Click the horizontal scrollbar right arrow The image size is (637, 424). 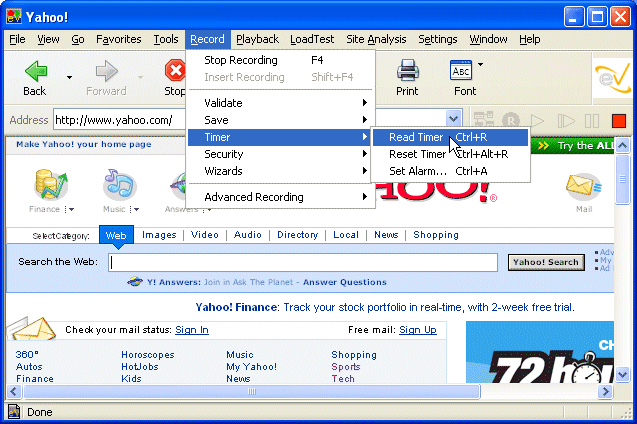pos(606,392)
